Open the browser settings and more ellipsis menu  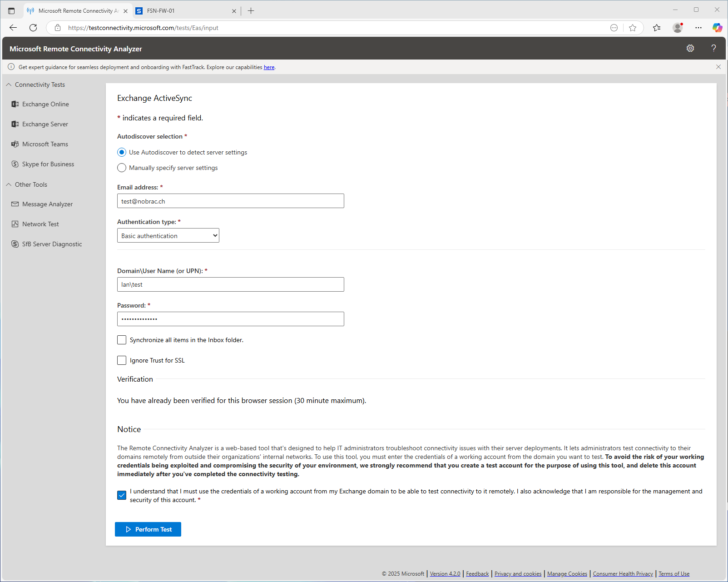(x=698, y=28)
